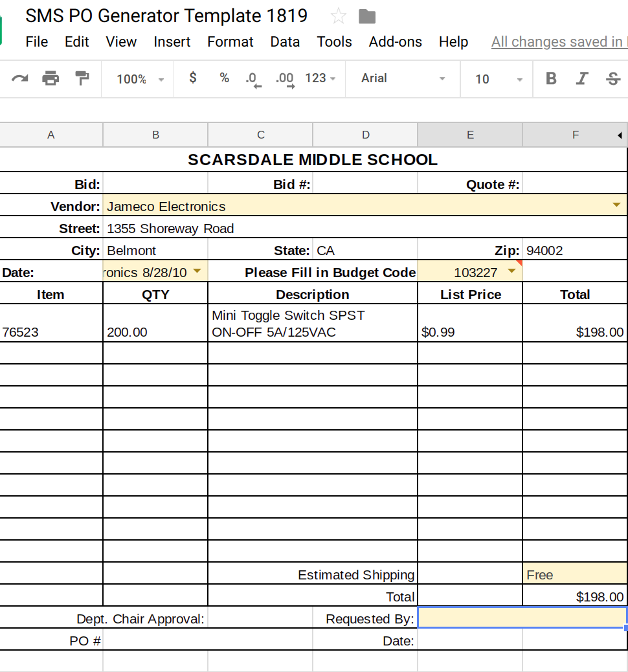Select column C header
Screen dimensions: 628x672
[x=261, y=135]
